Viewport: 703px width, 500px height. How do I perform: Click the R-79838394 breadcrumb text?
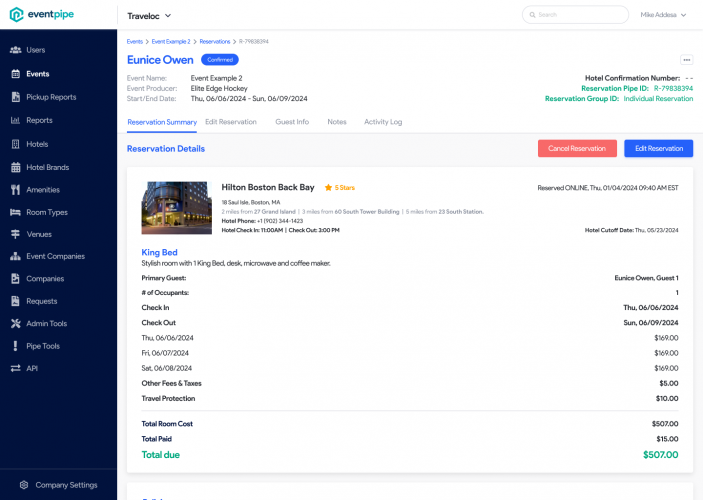coord(254,41)
